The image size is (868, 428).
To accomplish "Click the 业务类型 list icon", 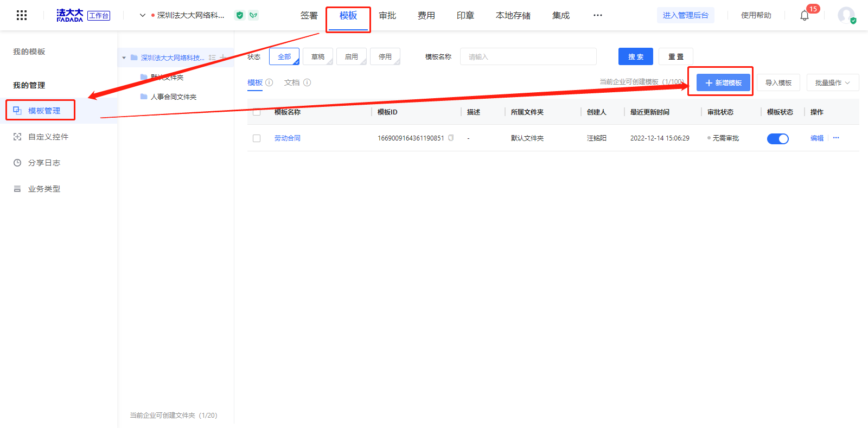I will point(17,189).
